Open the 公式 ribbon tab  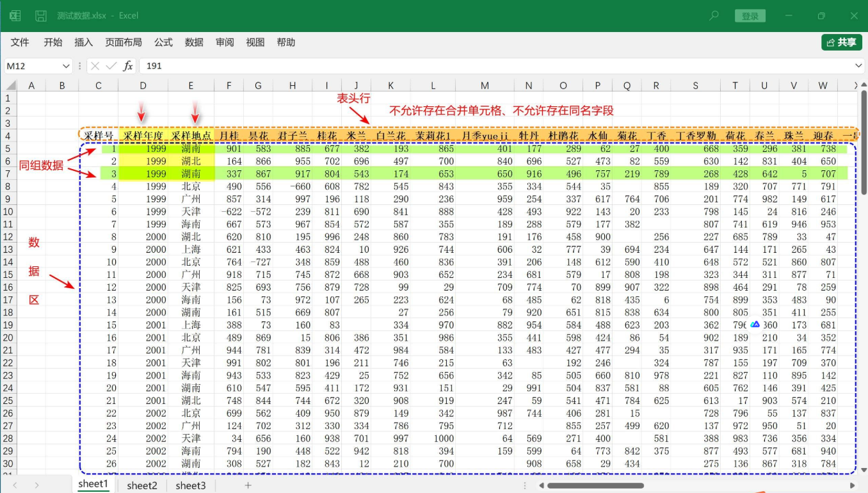163,42
